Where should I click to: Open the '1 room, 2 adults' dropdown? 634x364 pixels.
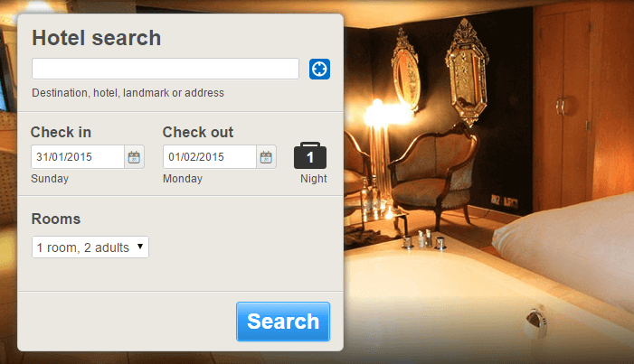pyautogui.click(x=90, y=247)
